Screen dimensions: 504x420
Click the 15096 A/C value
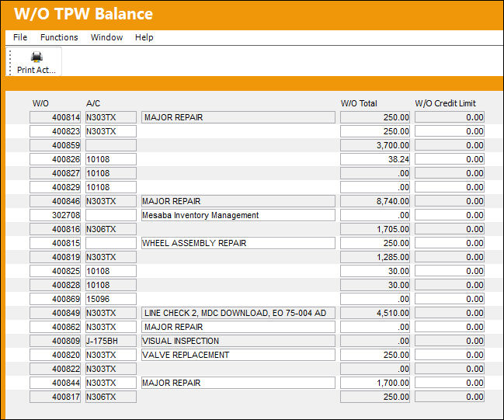111,299
